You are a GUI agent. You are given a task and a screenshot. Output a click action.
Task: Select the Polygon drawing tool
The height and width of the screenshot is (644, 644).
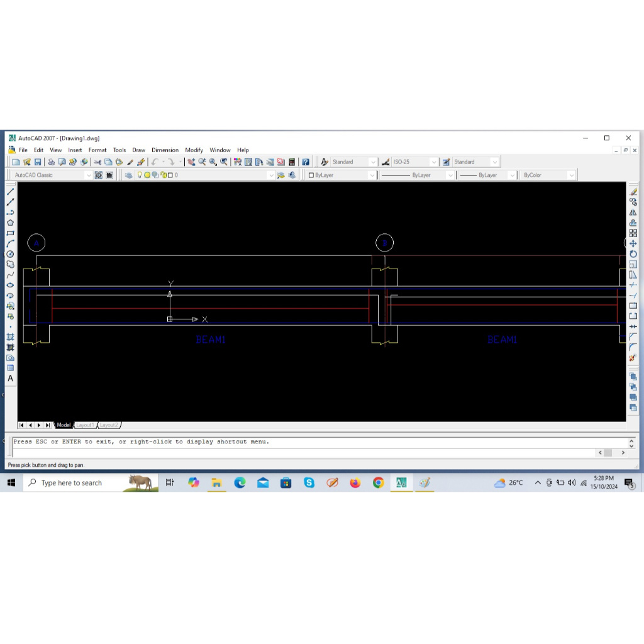[x=11, y=223]
